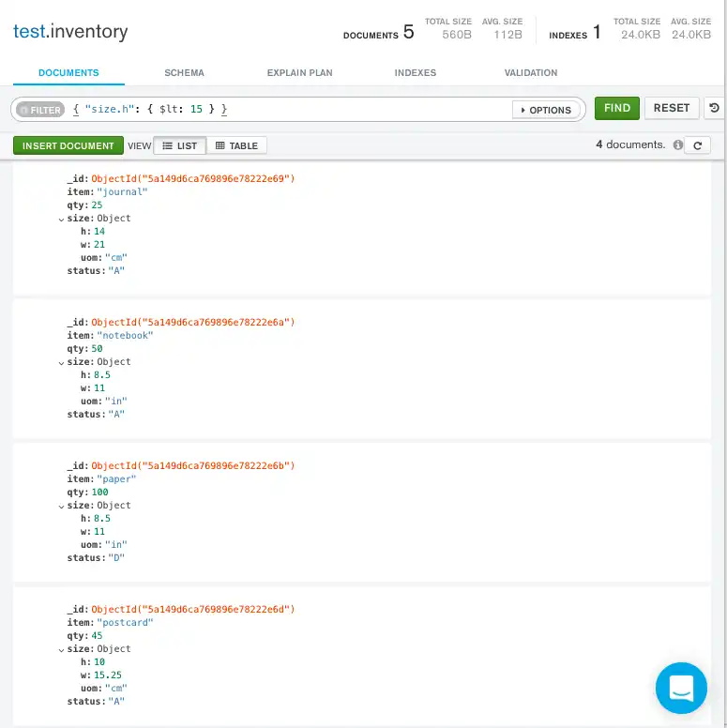Click h value 14 in journal
Image resolution: width=727 pixels, height=728 pixels.
pos(99,231)
